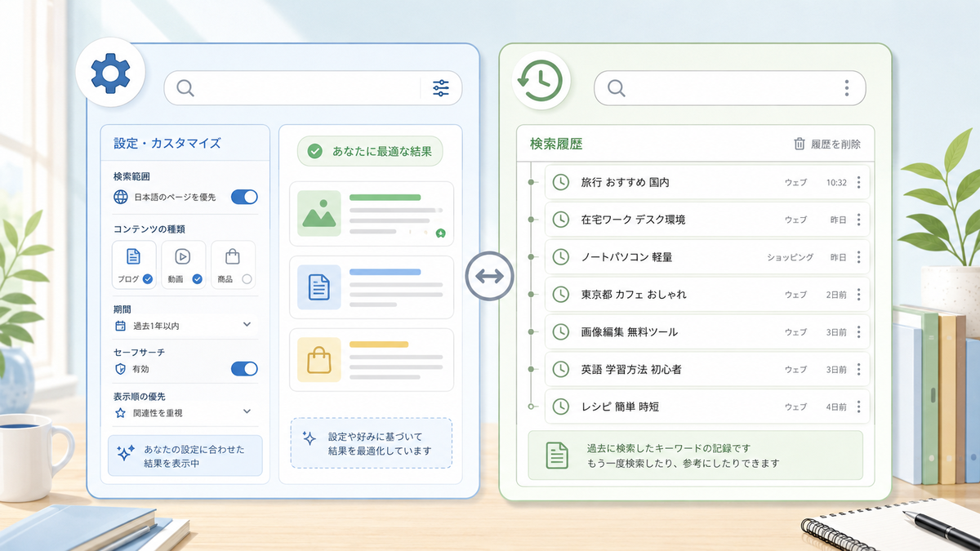Screen dimensions: 980x551
Task: Click the swap arrows circle between panels
Action: pyautogui.click(x=489, y=278)
